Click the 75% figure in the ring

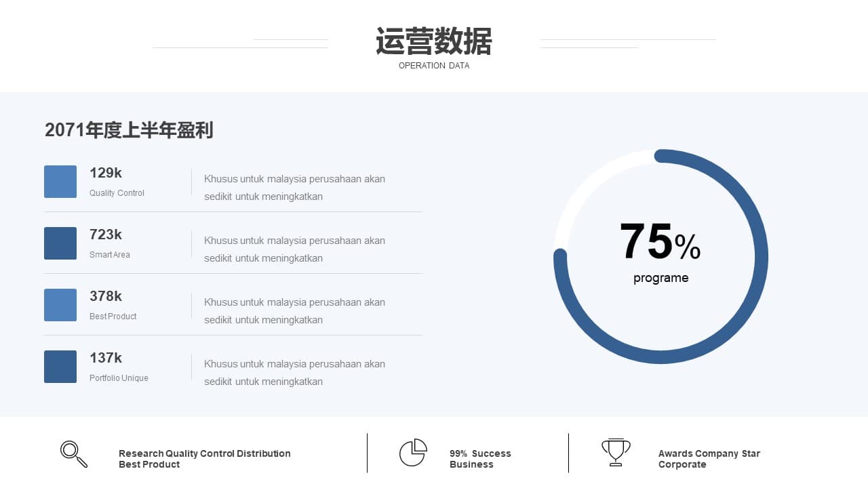click(x=660, y=242)
